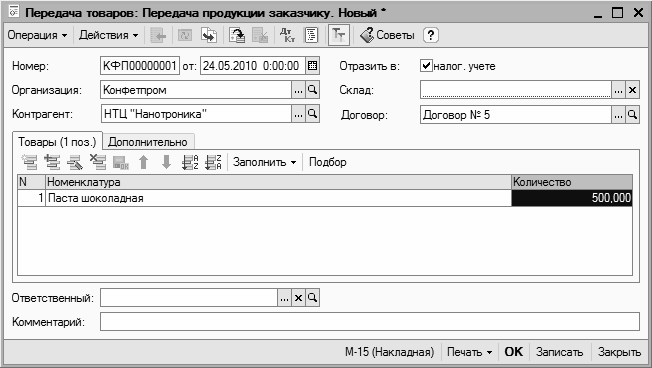Screen dimensions: 652x368
Task: Toggle налог. учете checkbox
Action: pyautogui.click(x=426, y=66)
